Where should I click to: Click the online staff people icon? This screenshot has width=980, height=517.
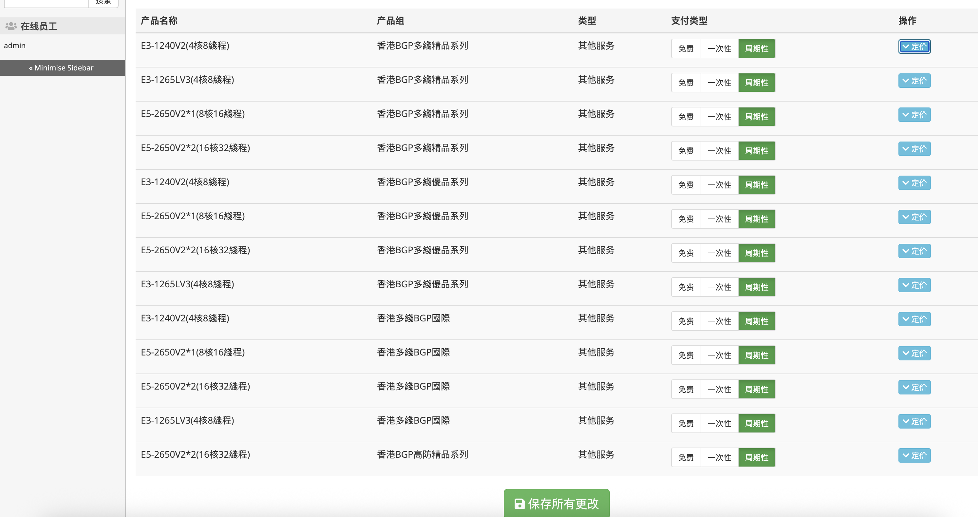11,26
